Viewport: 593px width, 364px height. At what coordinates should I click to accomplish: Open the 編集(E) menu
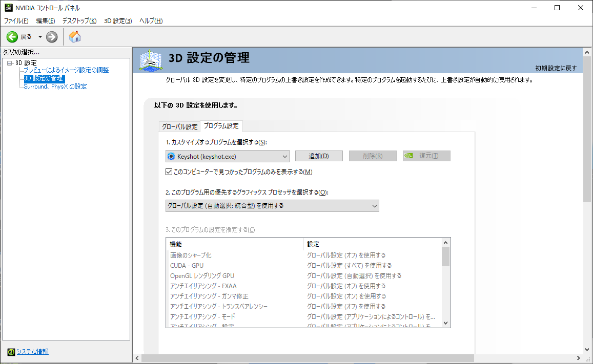pos(46,21)
